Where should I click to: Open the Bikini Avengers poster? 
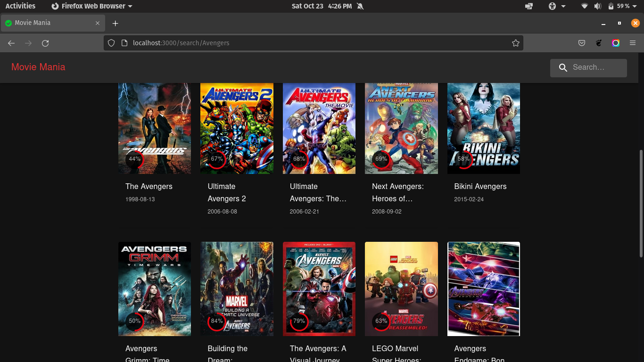click(x=484, y=128)
